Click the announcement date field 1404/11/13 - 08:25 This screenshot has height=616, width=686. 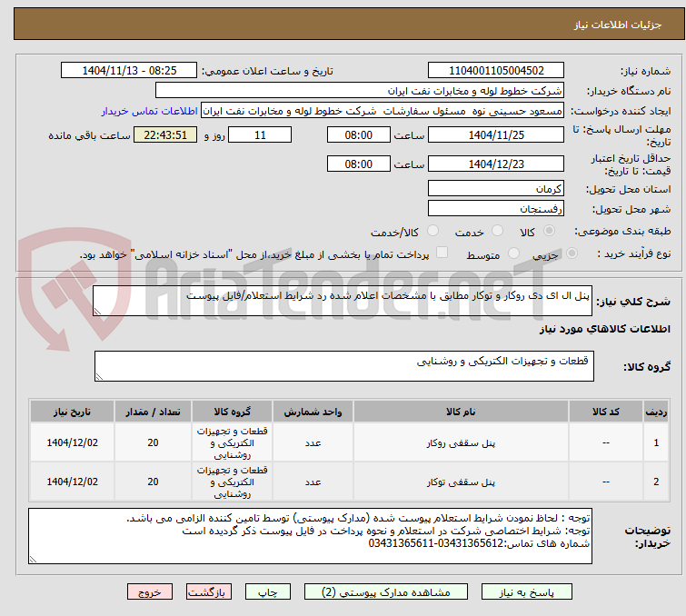[129, 71]
